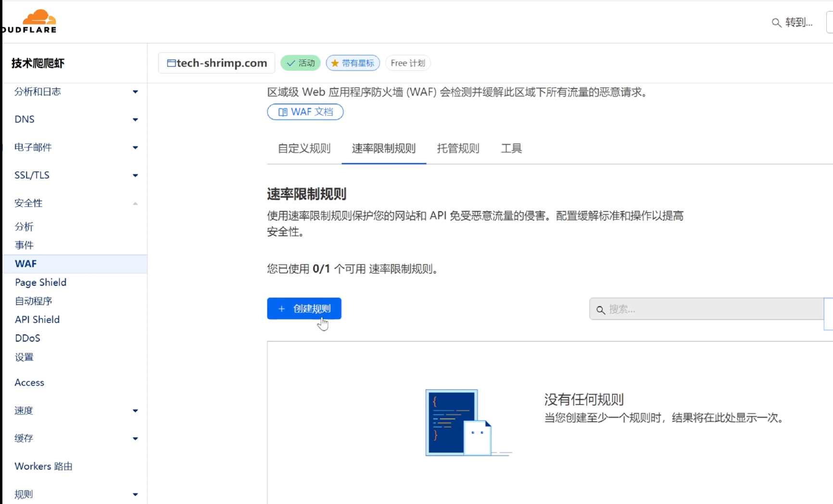Click the 转到... quick search
The width and height of the screenshot is (833, 504).
tap(792, 23)
